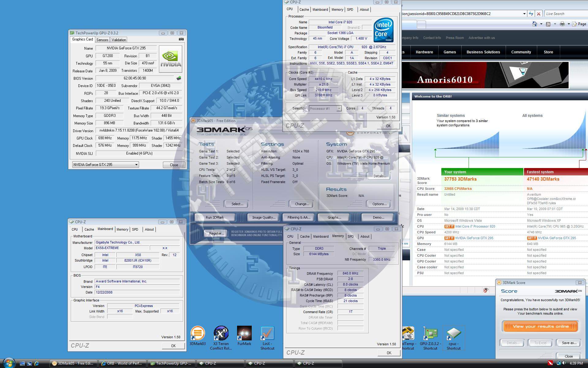Open the Games menu on the website
This screenshot has width=588, height=368.
[x=450, y=52]
